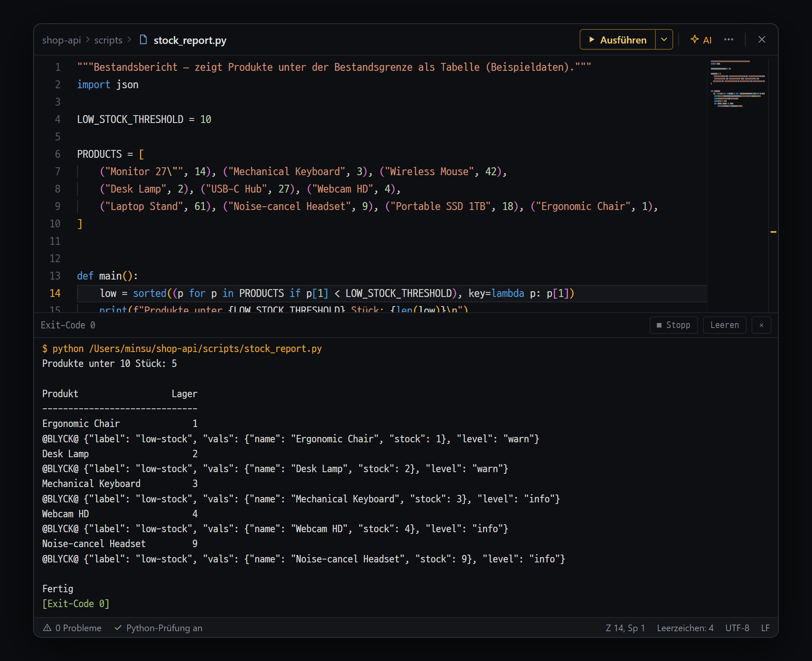812x661 pixels.
Task: Stop execution with the Stopp button
Action: pyautogui.click(x=674, y=325)
